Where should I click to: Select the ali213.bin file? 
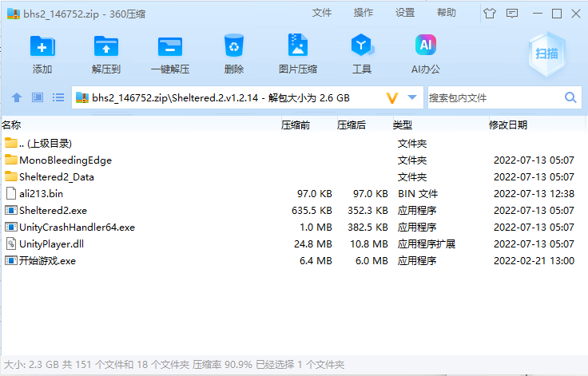(293, 193)
